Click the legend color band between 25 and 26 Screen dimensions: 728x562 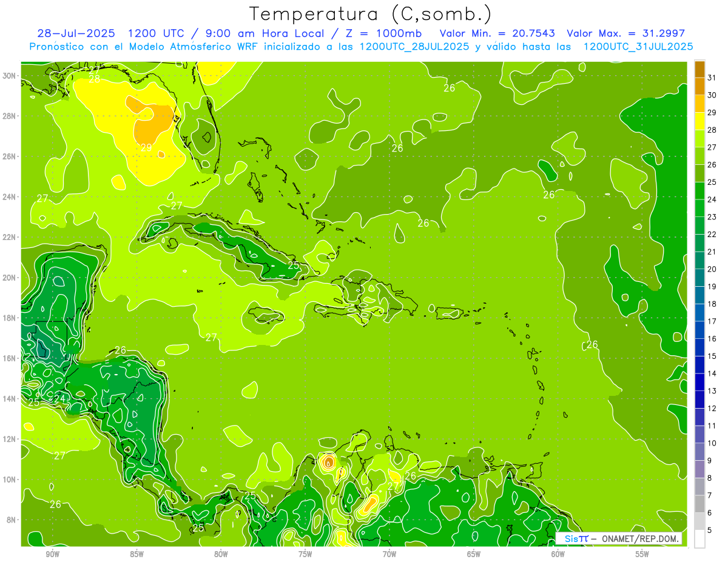click(x=699, y=173)
